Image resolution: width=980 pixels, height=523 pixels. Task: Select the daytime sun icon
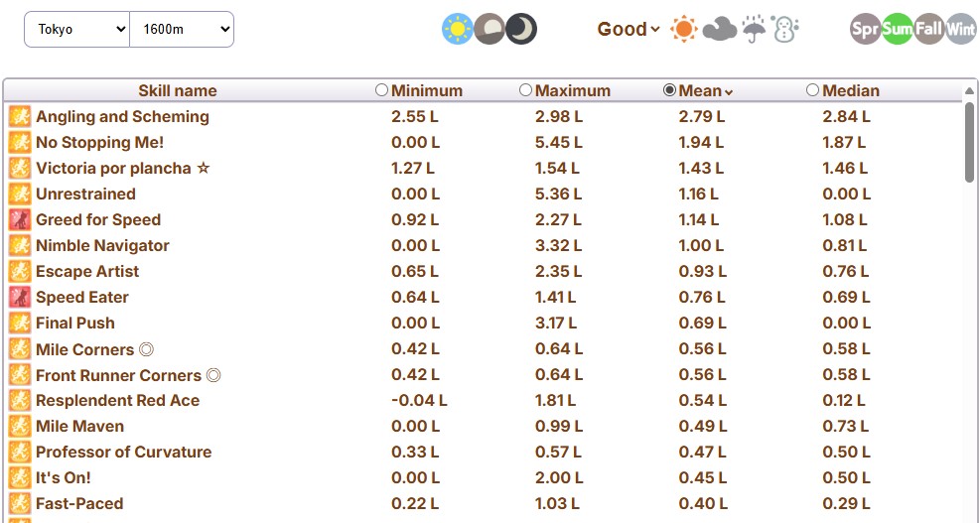tap(458, 30)
